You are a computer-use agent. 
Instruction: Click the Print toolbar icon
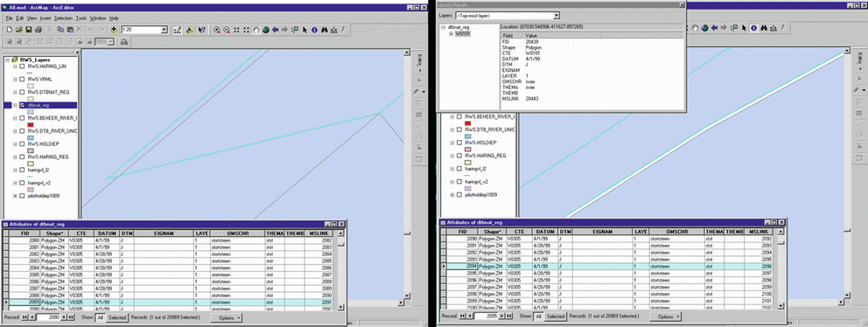pyautogui.click(x=38, y=30)
